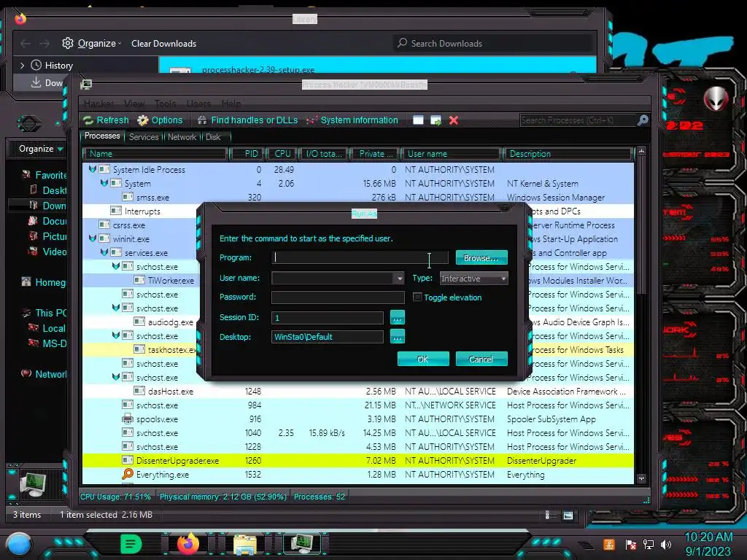Open the Help menu

click(x=231, y=104)
